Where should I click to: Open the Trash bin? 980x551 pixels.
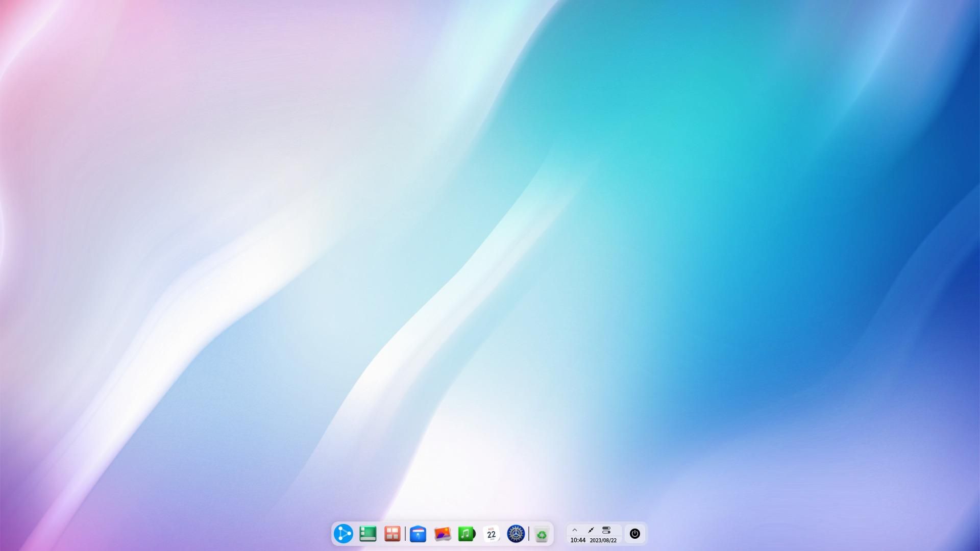tap(542, 534)
